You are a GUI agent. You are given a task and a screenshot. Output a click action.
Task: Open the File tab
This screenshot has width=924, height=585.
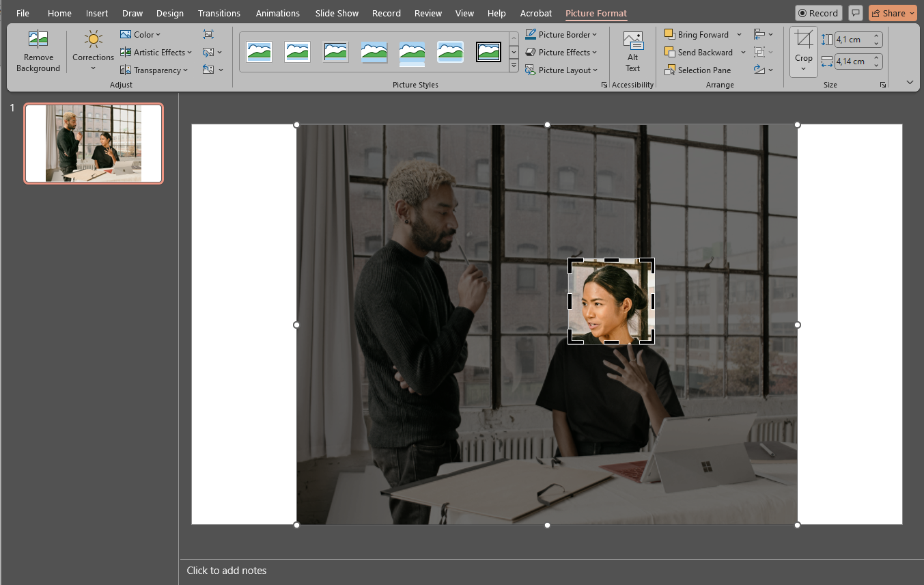23,13
